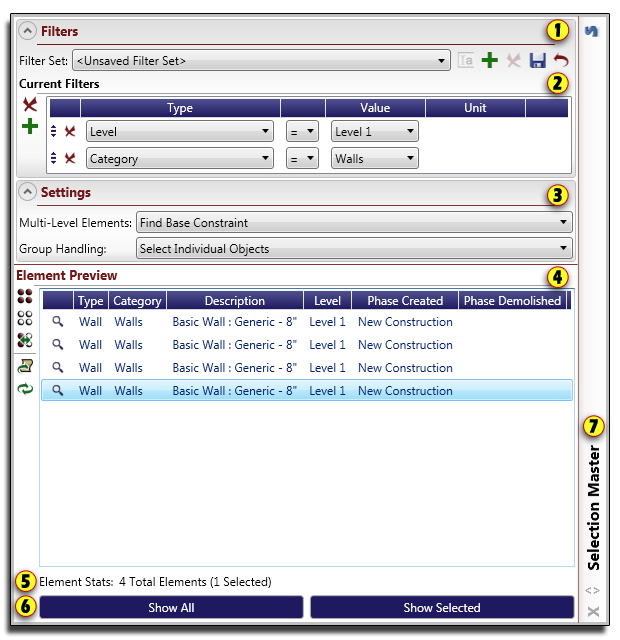Collapse the Settings section
The image size is (620, 640).
click(28, 192)
